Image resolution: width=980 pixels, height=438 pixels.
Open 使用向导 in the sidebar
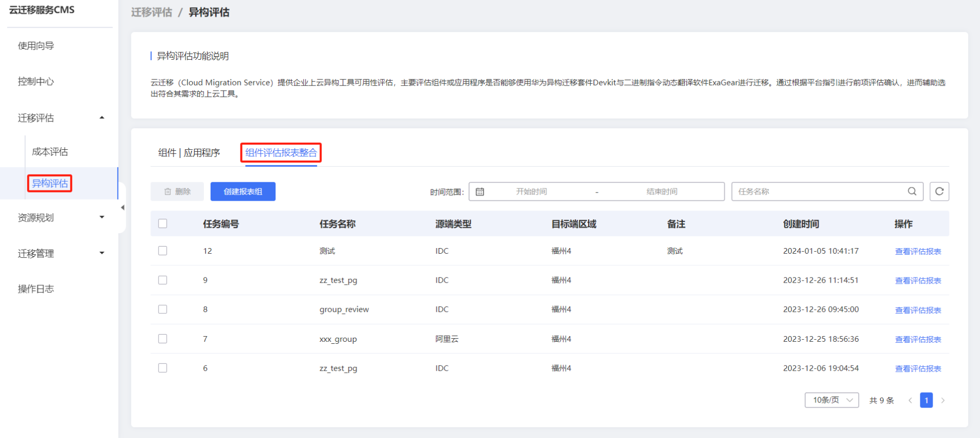[36, 46]
